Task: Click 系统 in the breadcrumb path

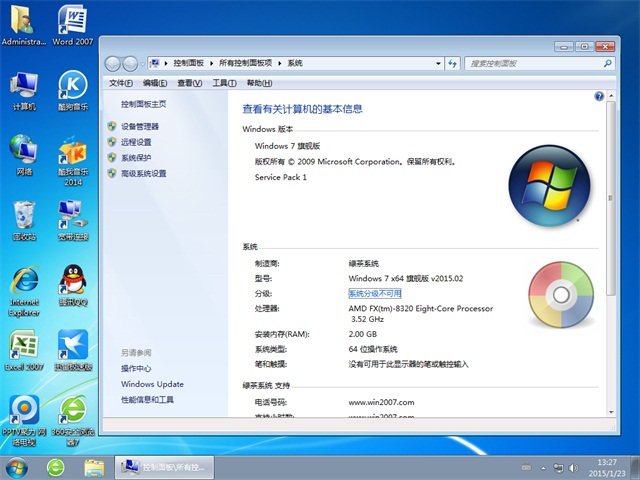Action: pos(295,63)
